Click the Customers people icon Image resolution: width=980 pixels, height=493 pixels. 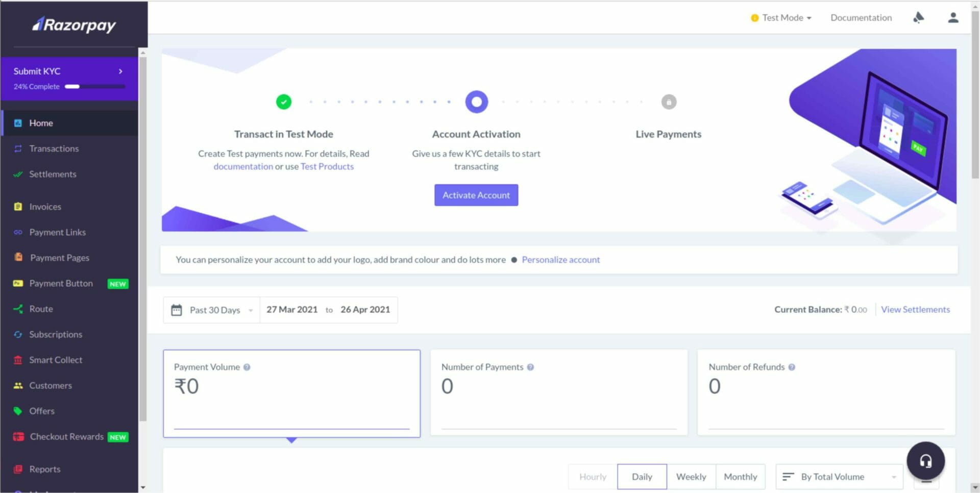coord(18,385)
